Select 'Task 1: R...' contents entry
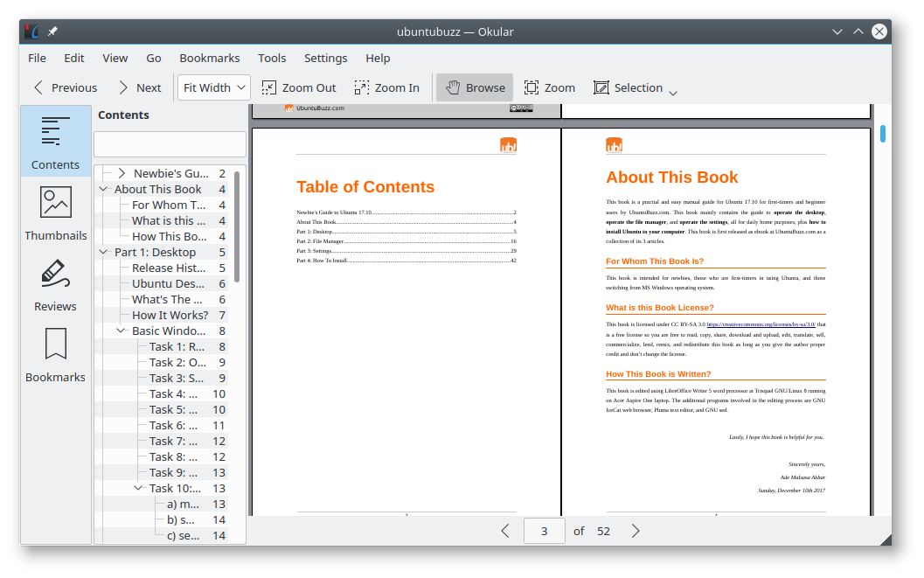Image resolution: width=924 pixels, height=578 pixels. coord(177,347)
